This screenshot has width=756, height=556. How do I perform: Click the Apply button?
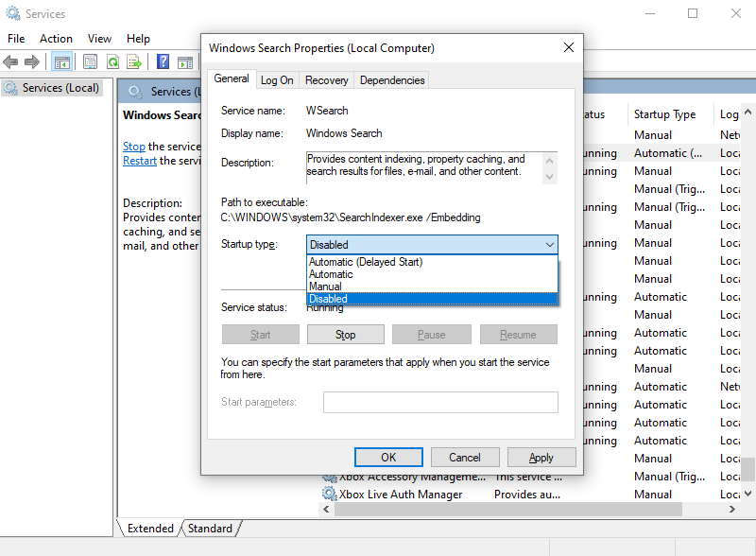pyautogui.click(x=541, y=457)
